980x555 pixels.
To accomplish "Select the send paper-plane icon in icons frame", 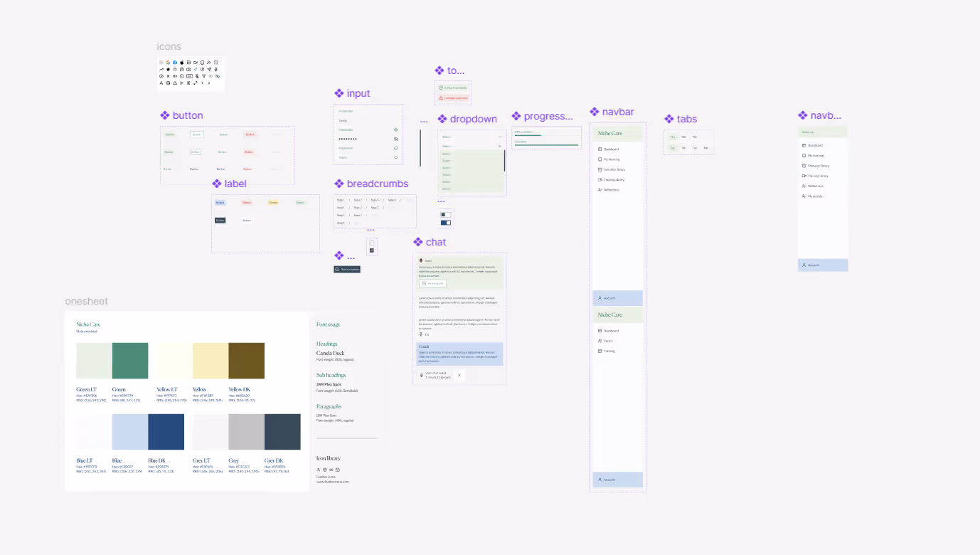I will click(x=209, y=70).
